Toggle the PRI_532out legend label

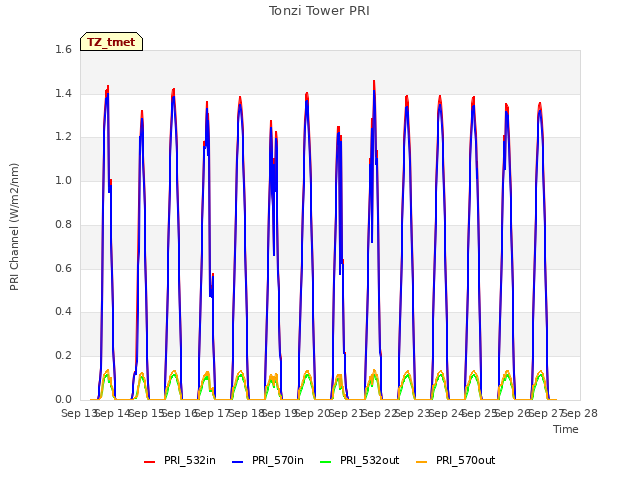tap(370, 460)
